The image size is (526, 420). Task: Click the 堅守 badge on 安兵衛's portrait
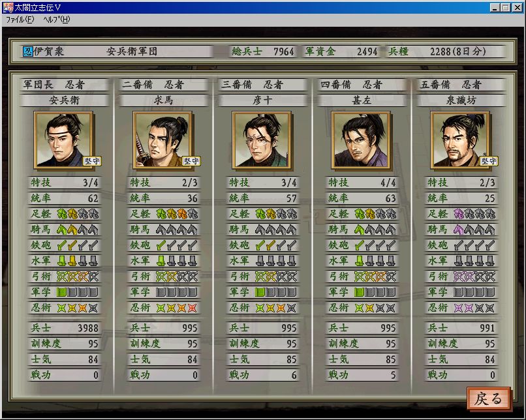coord(92,161)
